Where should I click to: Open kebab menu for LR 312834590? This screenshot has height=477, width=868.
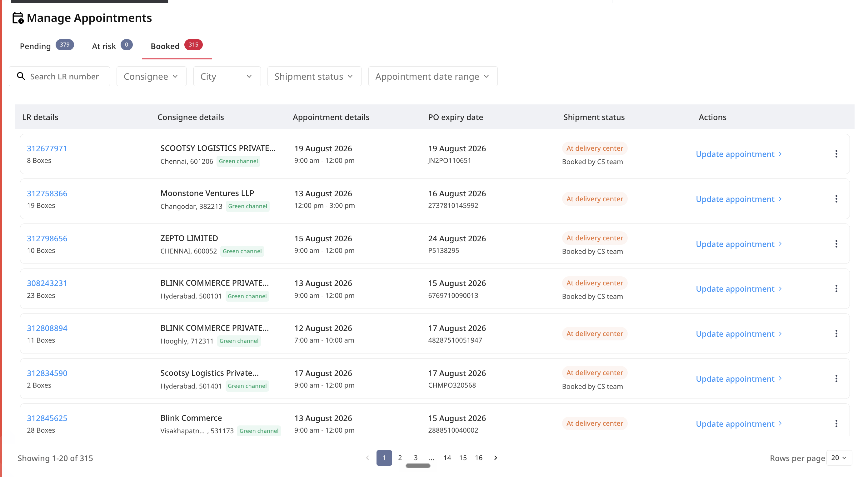click(x=836, y=379)
